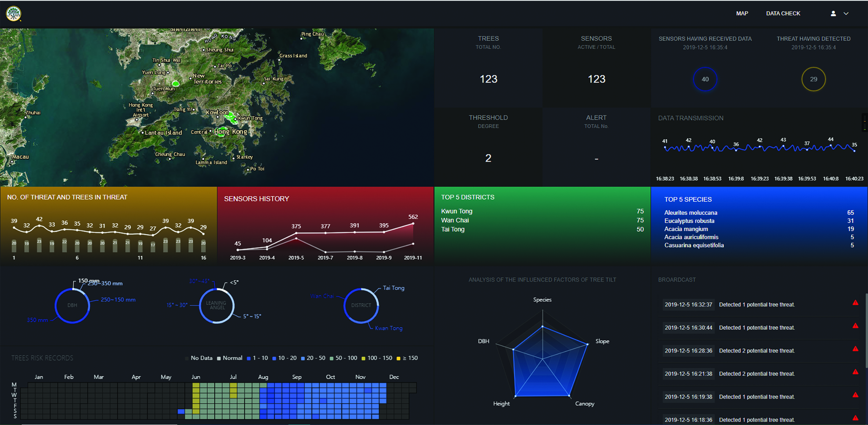Toggle the 10 - 20 legend entry
Screen dimensions: 868x425
284,358
